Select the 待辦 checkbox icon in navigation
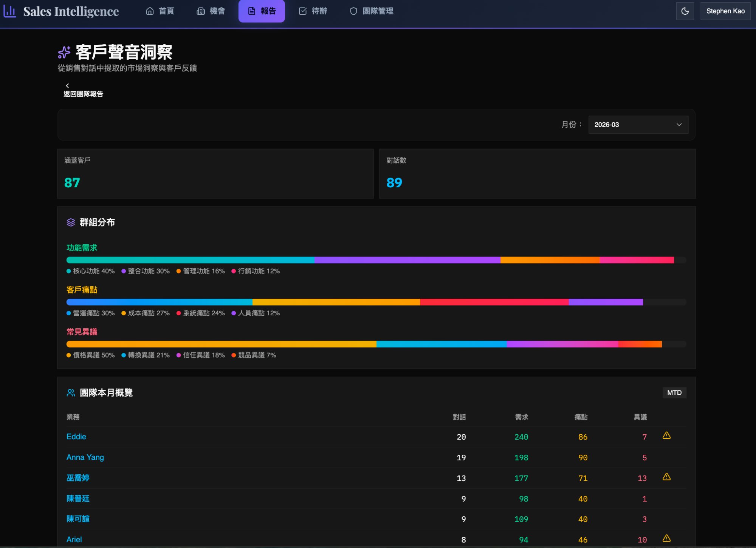 tap(302, 11)
